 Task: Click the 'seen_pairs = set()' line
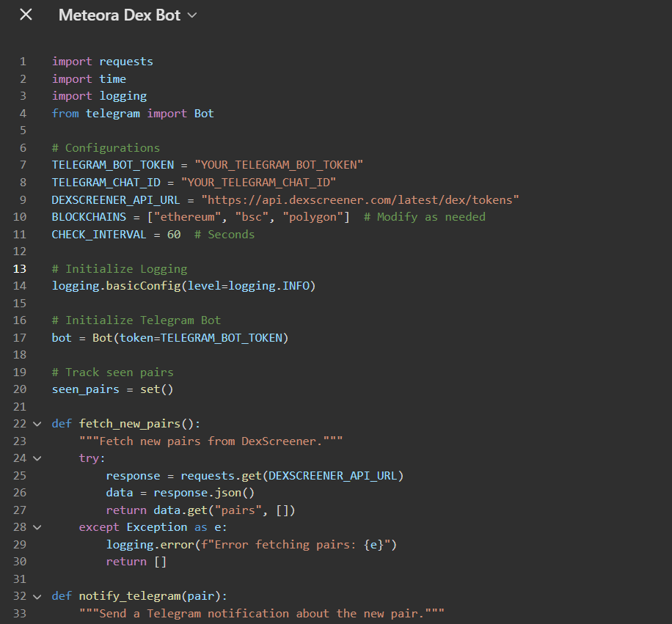pyautogui.click(x=113, y=389)
